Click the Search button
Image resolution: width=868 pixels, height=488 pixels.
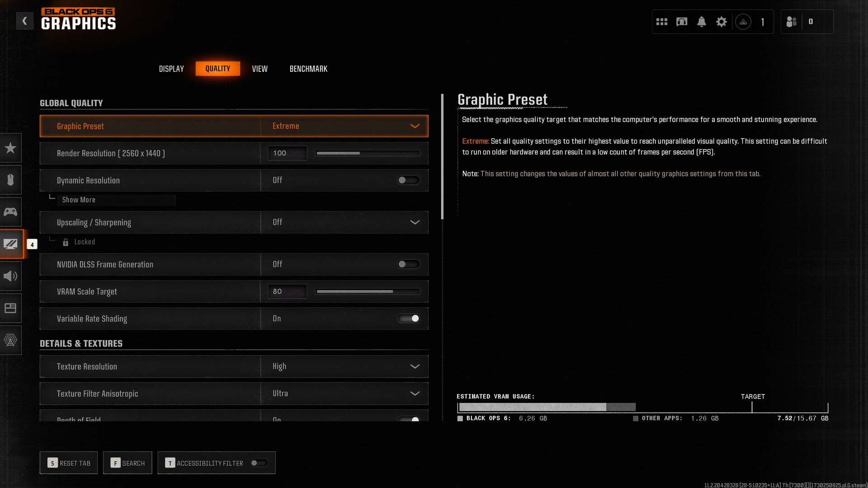(x=127, y=463)
